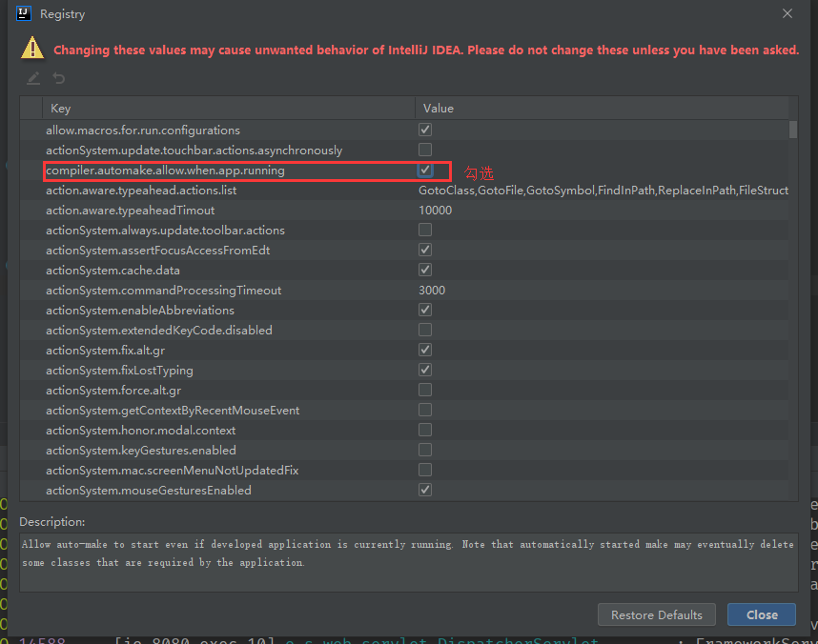The height and width of the screenshot is (644, 818).
Task: Select actionSystem.fix.alt.gr key text
Action: click(x=106, y=351)
